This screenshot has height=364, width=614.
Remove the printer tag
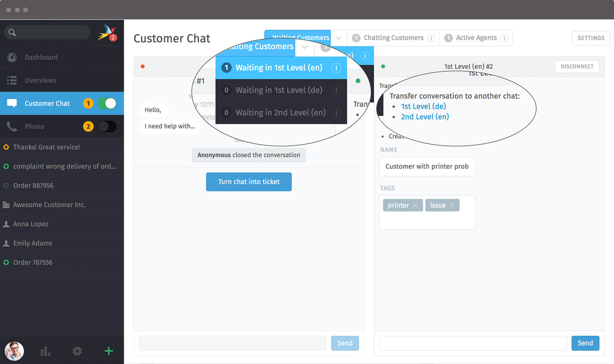415,205
